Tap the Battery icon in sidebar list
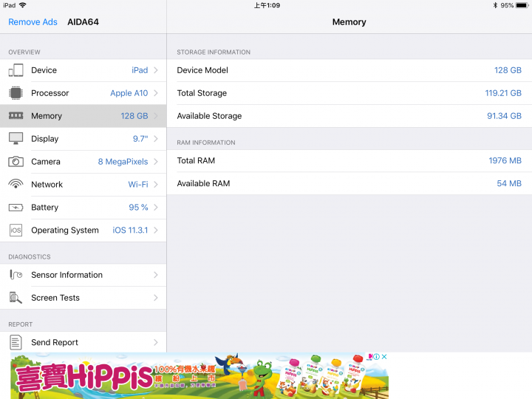 [16, 208]
